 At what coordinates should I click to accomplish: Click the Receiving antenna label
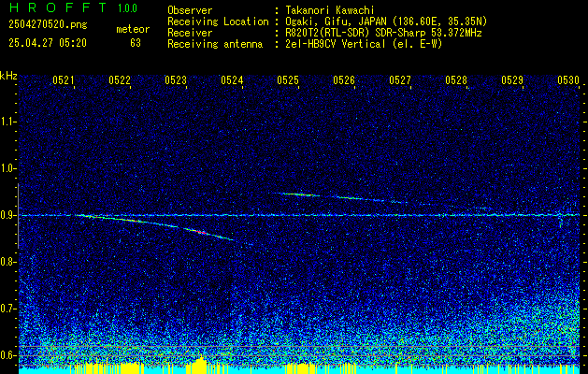coord(215,44)
